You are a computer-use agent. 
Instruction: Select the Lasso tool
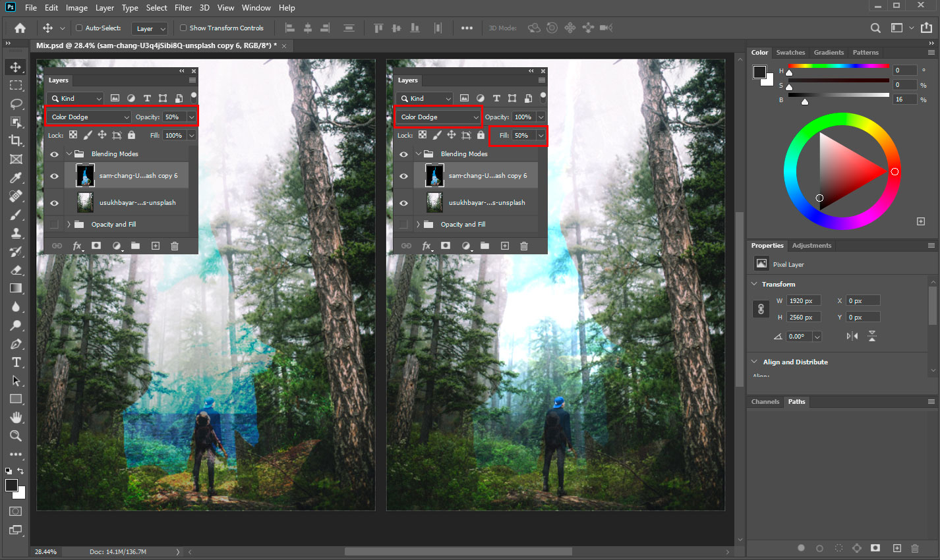[16, 103]
